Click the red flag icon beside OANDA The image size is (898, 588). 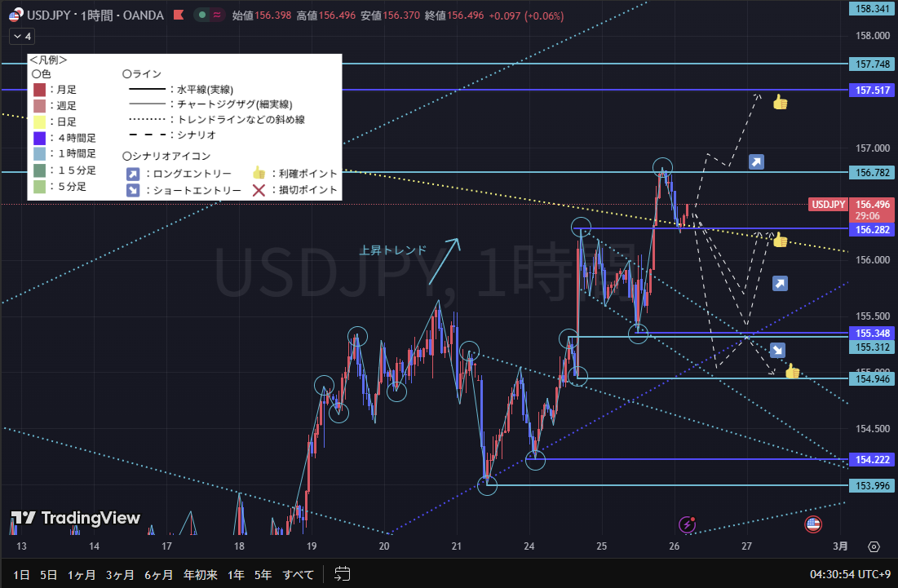tap(178, 15)
